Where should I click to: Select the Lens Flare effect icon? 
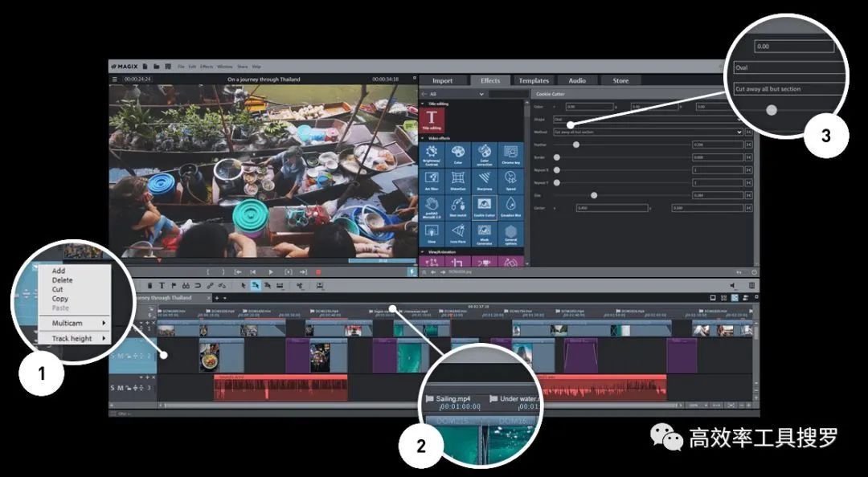pos(457,234)
